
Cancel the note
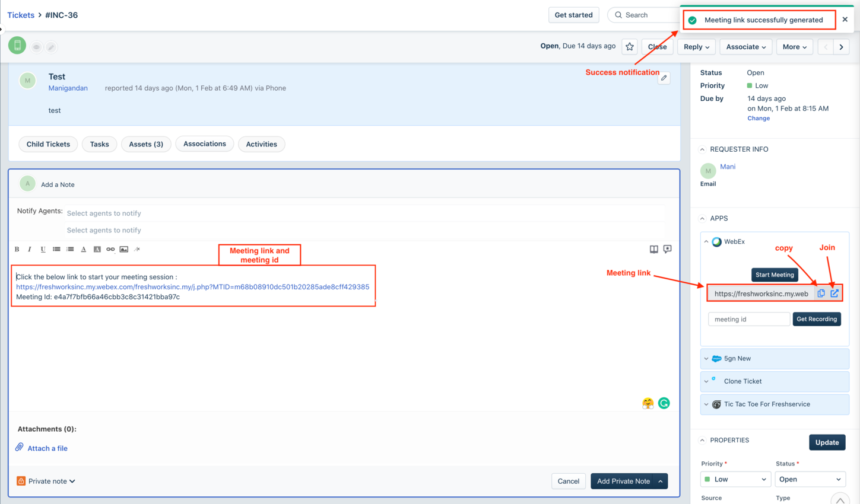(568, 481)
